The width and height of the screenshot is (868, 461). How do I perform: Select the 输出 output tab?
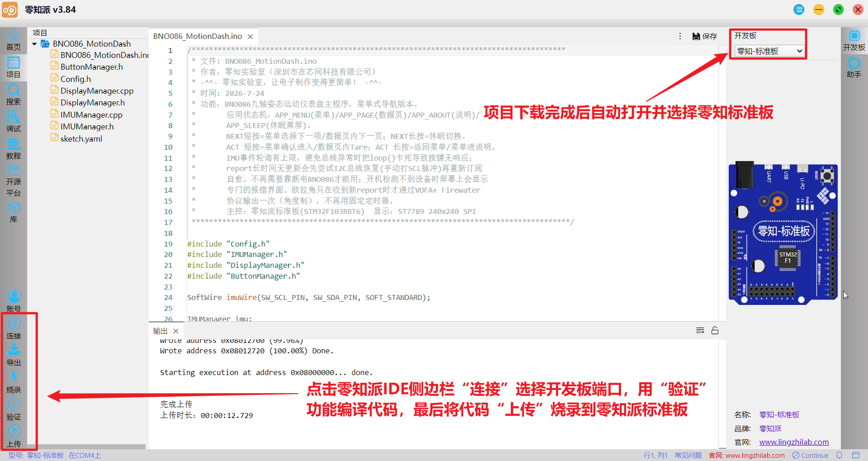coord(160,331)
